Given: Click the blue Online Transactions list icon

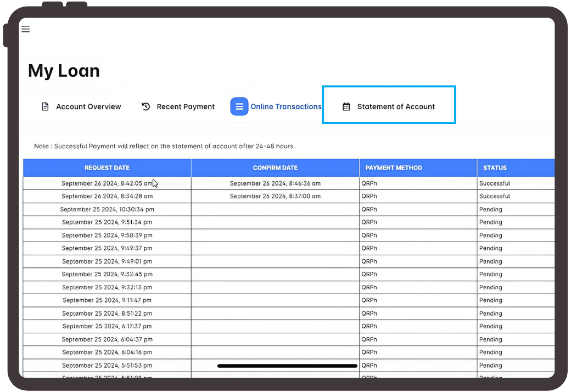Looking at the screenshot, I should (x=239, y=107).
